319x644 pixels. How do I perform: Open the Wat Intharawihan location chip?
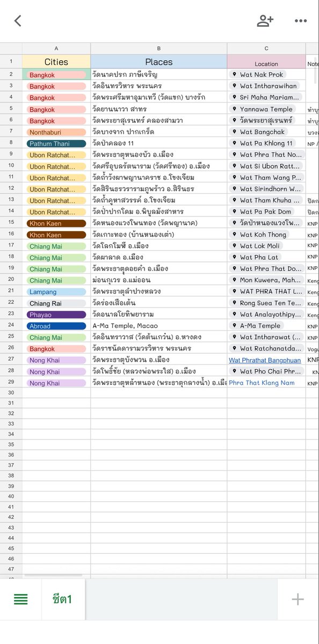265,86
